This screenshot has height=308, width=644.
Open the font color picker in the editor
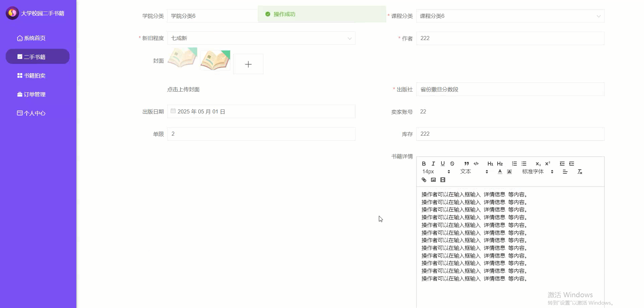[500, 172]
